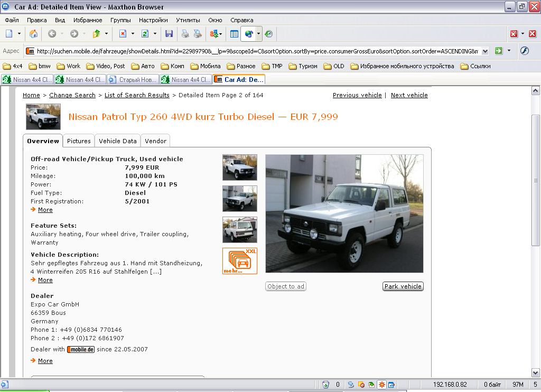Switch to the Vendor tab
Viewport: 541px width, 392px height.
pos(156,141)
